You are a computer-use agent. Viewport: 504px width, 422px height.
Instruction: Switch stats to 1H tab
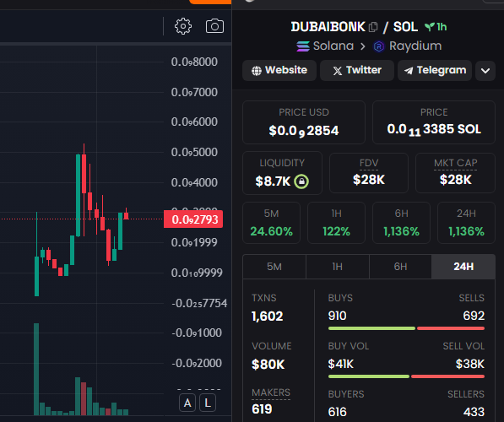(337, 267)
